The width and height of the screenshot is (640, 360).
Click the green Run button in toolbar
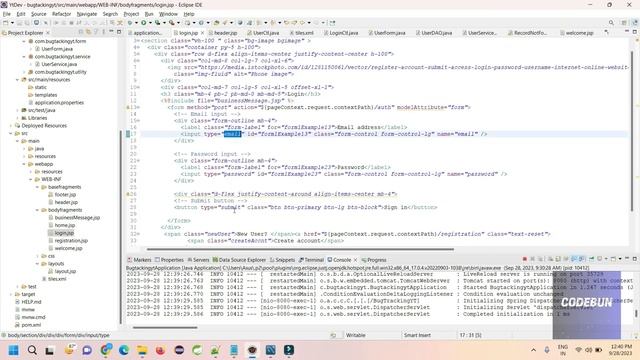coord(143,23)
